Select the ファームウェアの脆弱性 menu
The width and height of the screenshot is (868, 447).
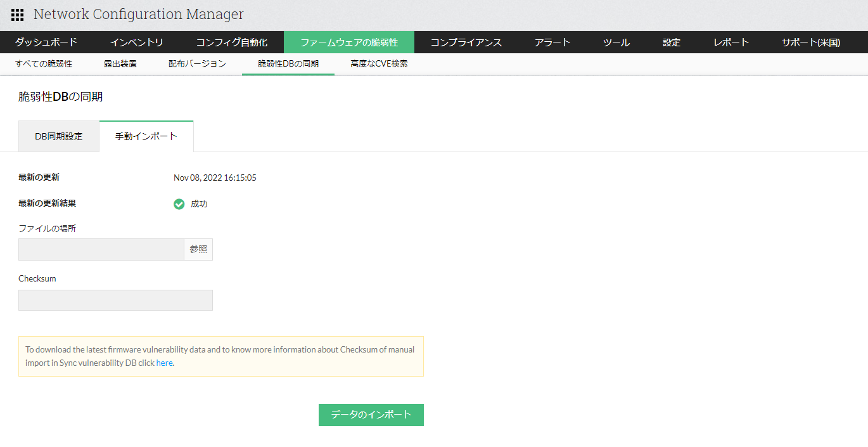pos(349,42)
